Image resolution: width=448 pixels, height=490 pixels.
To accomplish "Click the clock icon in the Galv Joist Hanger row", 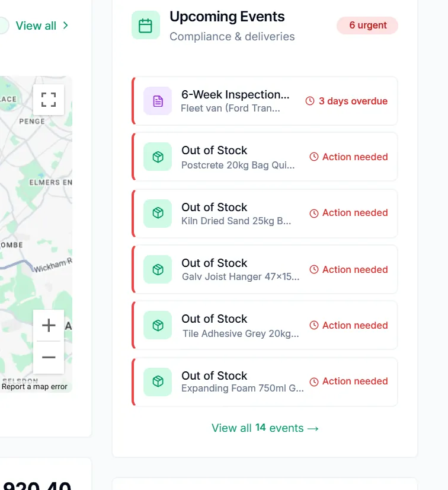I will coord(313,269).
